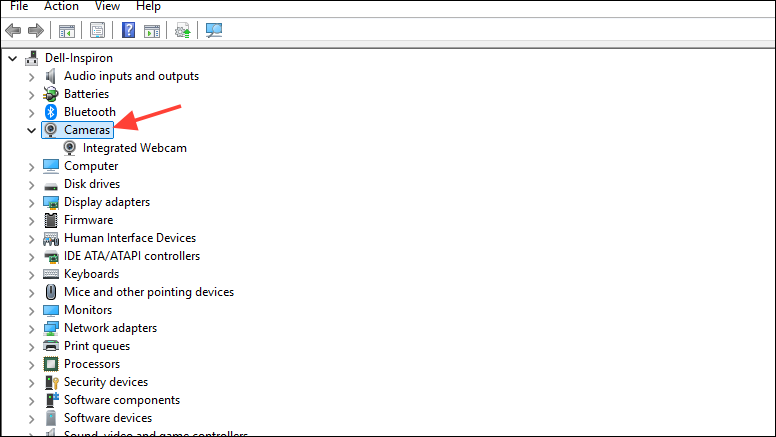This screenshot has width=776, height=437.
Task: Select the Security devices label
Action: click(x=106, y=382)
